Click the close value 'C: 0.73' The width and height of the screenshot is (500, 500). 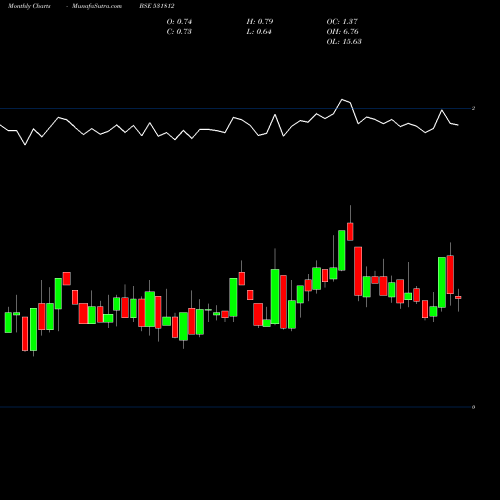179,32
